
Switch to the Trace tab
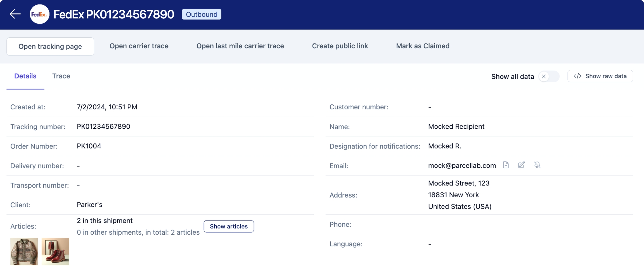pyautogui.click(x=61, y=76)
